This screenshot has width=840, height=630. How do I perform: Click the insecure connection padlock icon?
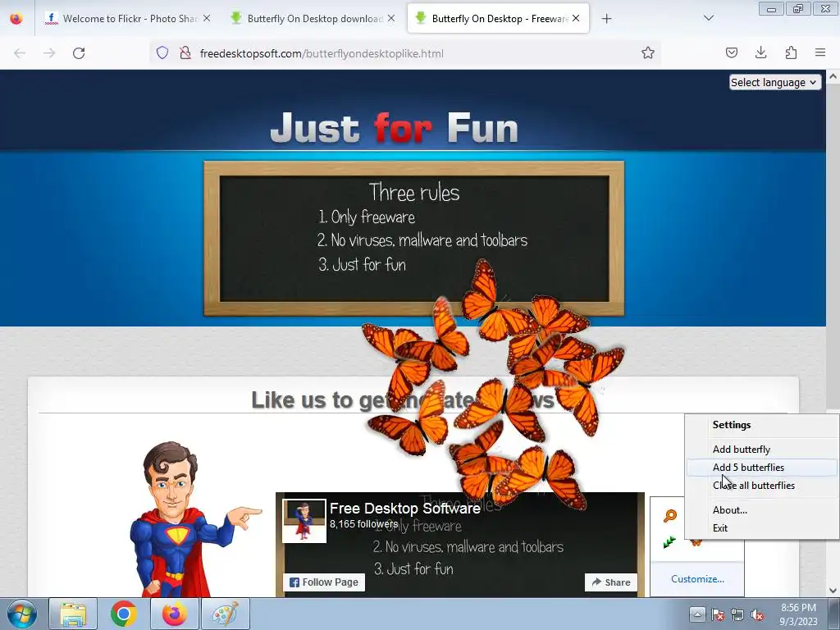(x=185, y=52)
